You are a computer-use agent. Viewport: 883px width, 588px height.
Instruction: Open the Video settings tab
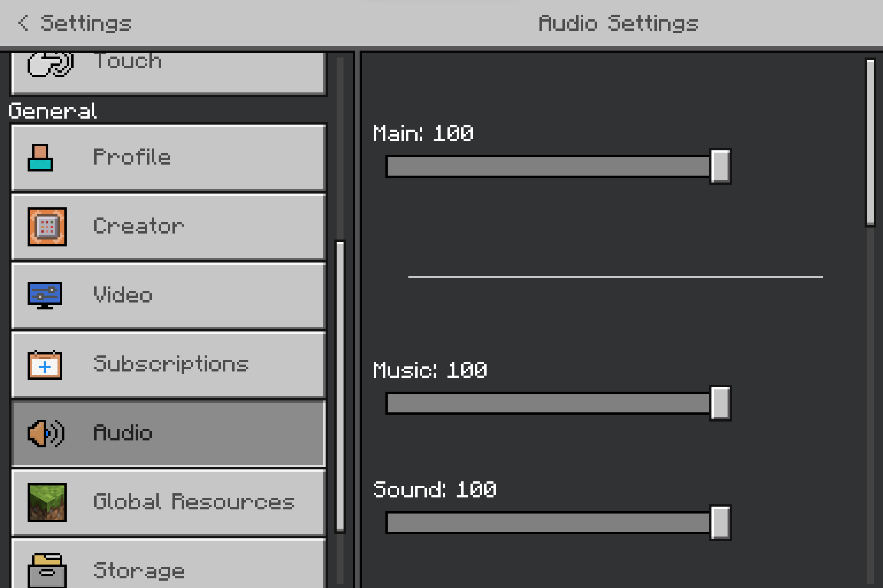coord(168,296)
